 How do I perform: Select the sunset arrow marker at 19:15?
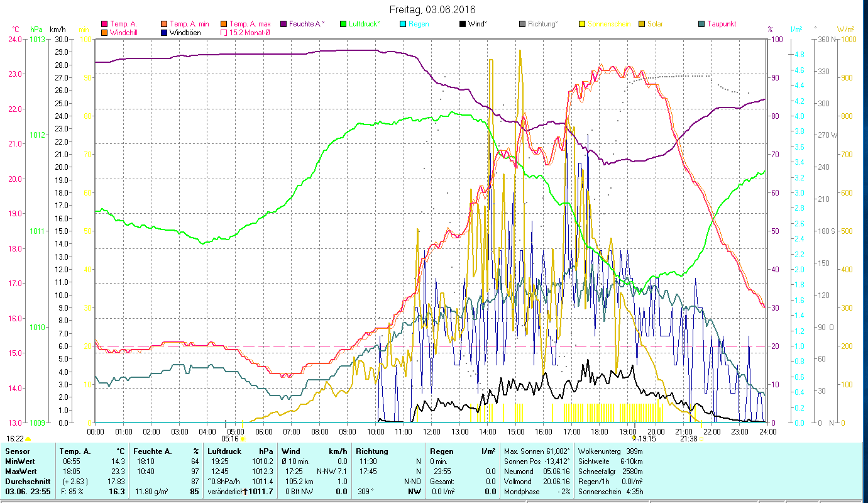point(634,439)
